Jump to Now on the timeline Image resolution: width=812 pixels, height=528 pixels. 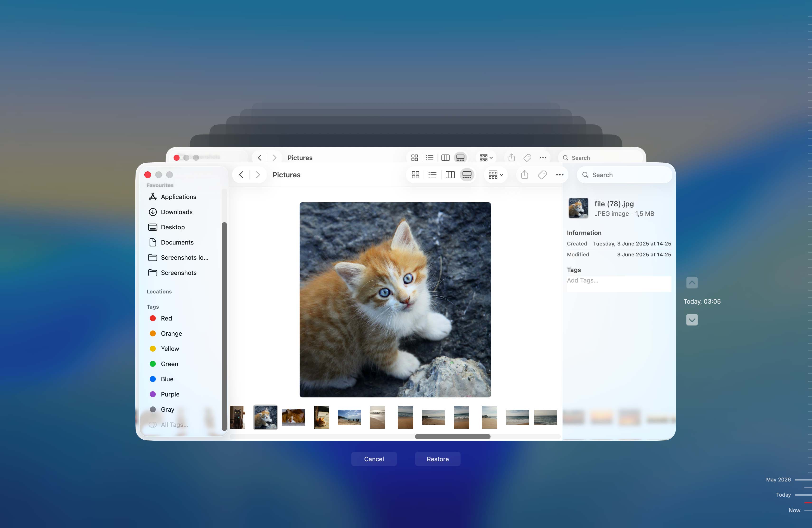tap(794, 510)
